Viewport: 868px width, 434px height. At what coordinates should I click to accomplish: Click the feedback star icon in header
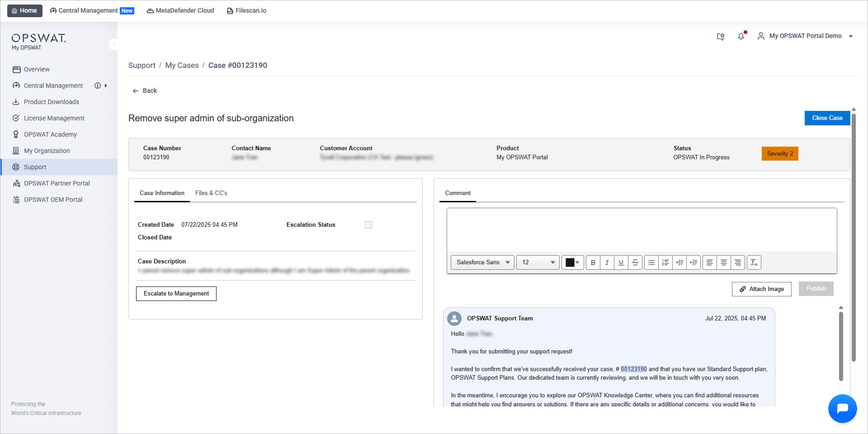[x=721, y=36]
